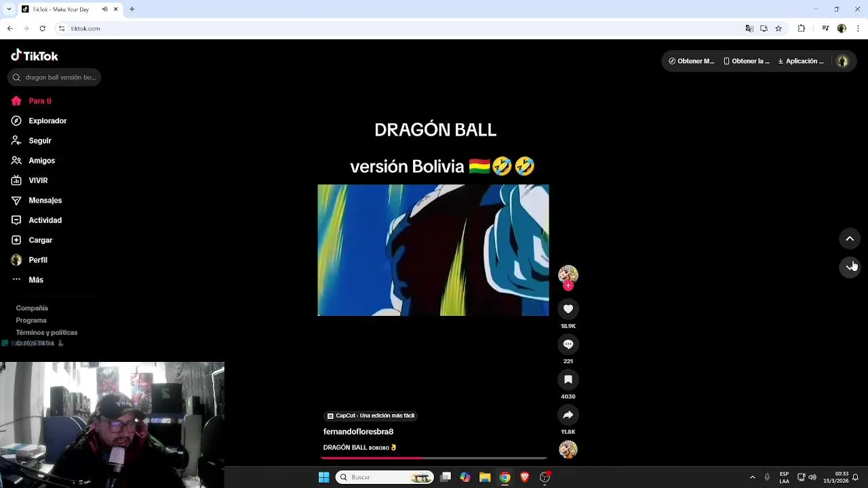868x488 pixels.
Task: Mute the TikTok browser tab audio icon
Action: click(104, 9)
